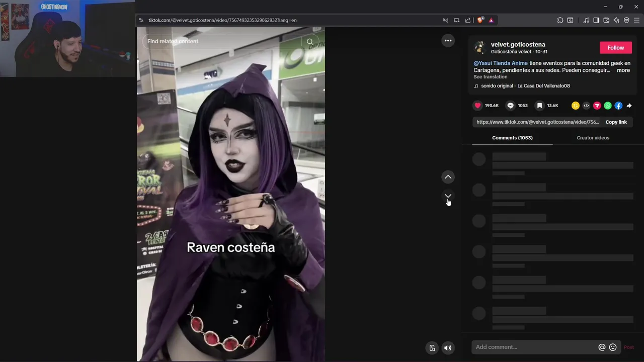Screen dimensions: 644x362
Task: Open the @Yasui Tienda Anime mention
Action: click(501, 63)
